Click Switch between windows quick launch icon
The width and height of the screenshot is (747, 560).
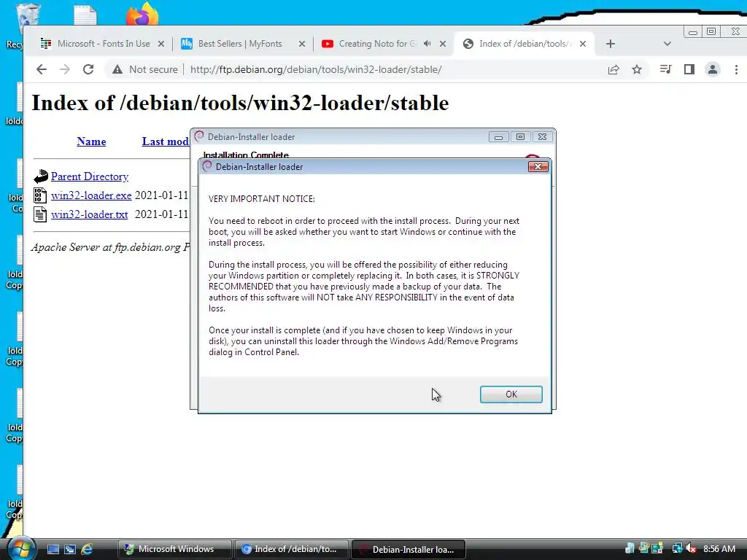[70, 550]
